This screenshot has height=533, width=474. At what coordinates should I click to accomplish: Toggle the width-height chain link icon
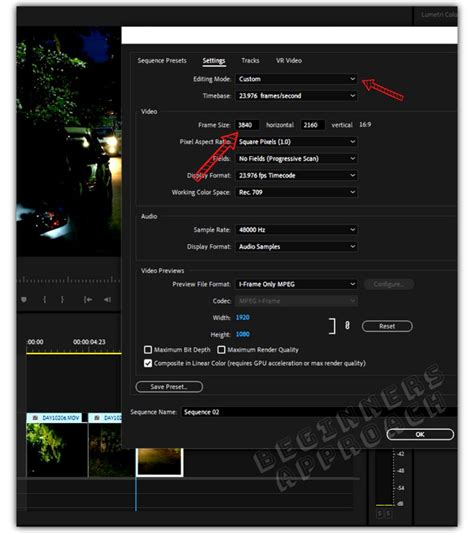(347, 326)
